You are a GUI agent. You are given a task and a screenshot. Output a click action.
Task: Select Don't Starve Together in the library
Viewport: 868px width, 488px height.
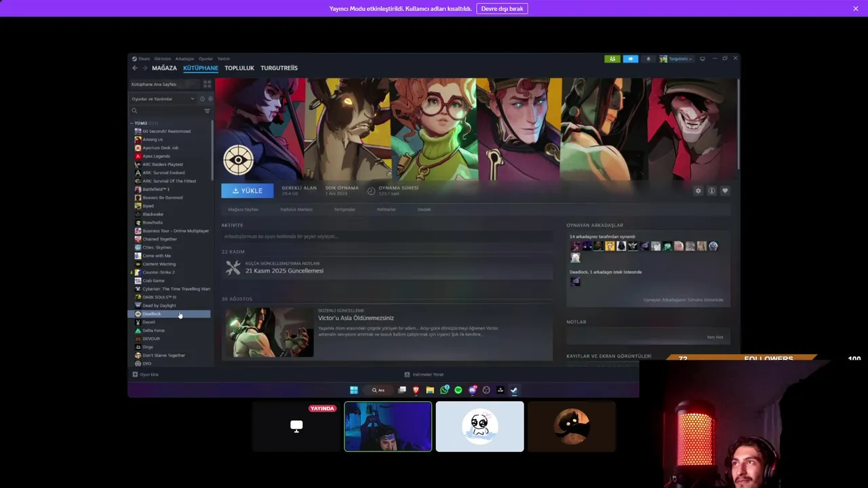(x=163, y=355)
